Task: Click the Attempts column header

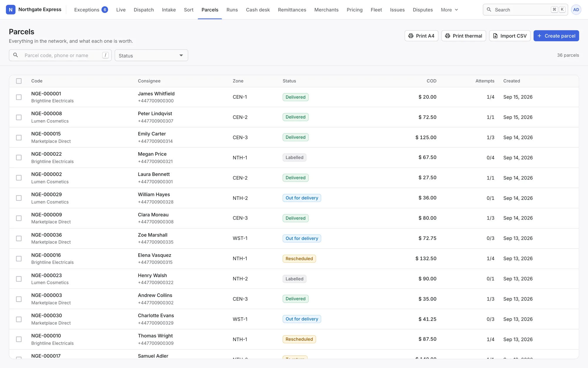Action: pos(485,81)
